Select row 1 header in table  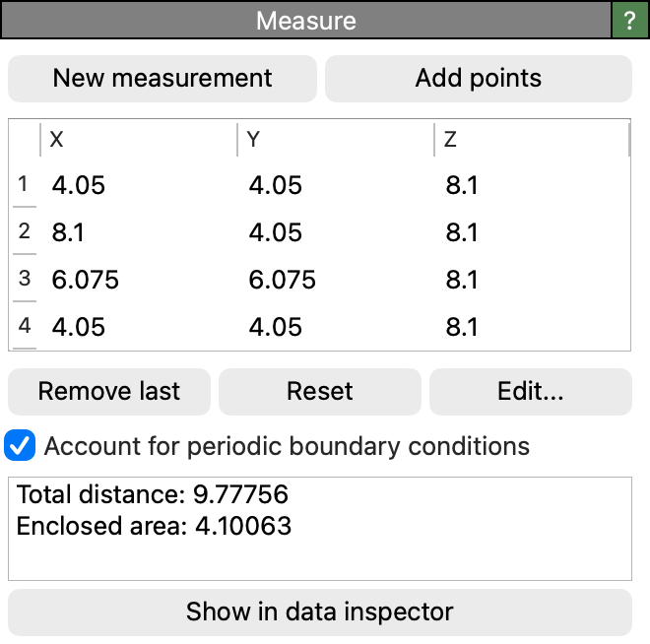tap(24, 184)
